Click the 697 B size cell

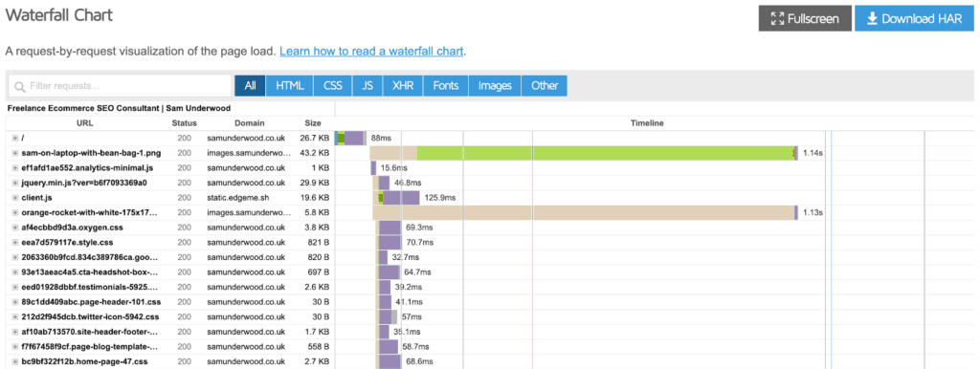click(320, 271)
